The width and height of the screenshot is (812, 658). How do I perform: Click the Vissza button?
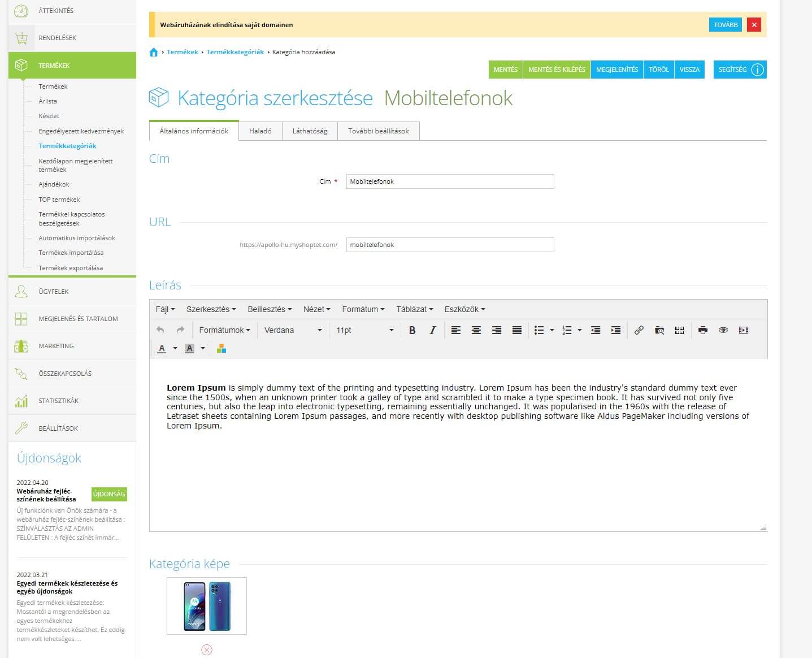coord(689,70)
